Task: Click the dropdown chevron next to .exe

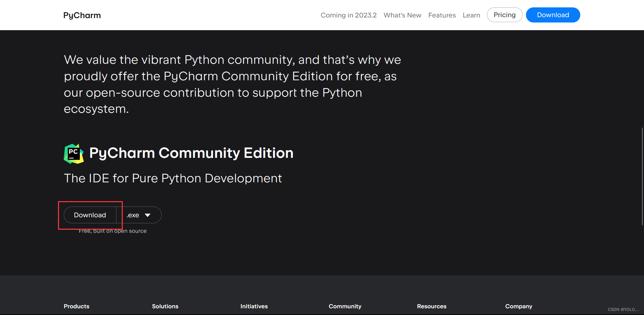Action: (148, 215)
